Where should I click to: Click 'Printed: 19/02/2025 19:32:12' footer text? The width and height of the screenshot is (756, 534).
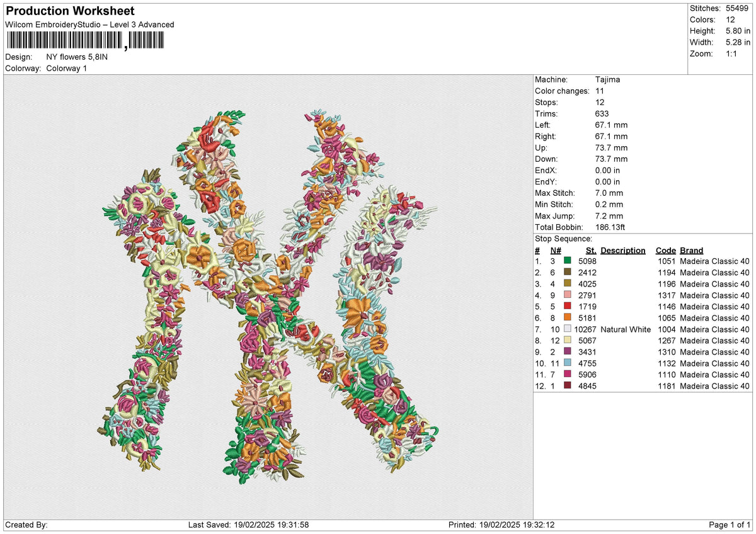[501, 525]
